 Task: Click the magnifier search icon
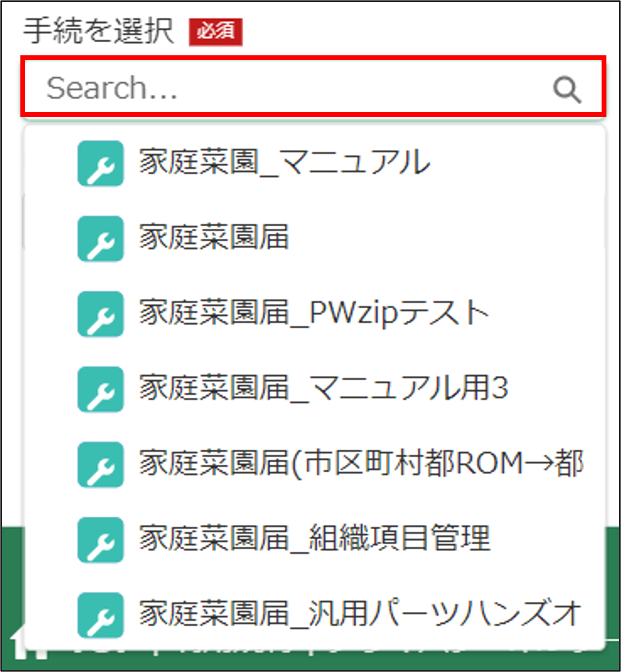click(x=567, y=90)
